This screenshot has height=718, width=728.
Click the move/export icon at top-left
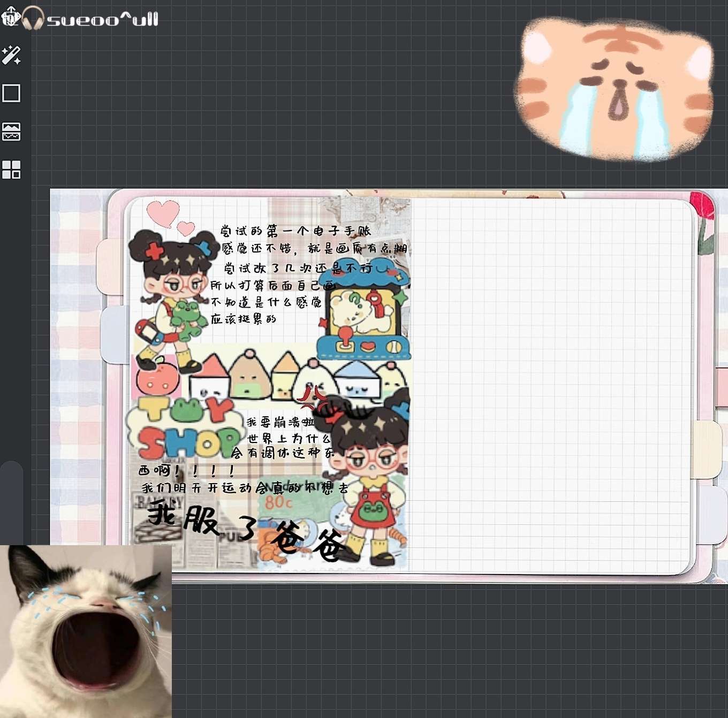[x=10, y=17]
